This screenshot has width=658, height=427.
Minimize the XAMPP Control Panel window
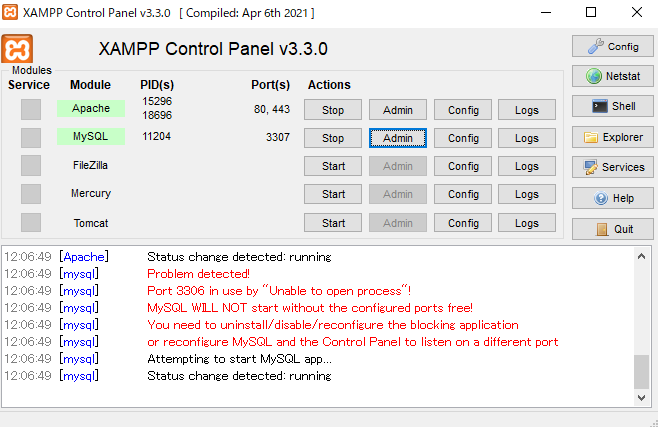[546, 13]
